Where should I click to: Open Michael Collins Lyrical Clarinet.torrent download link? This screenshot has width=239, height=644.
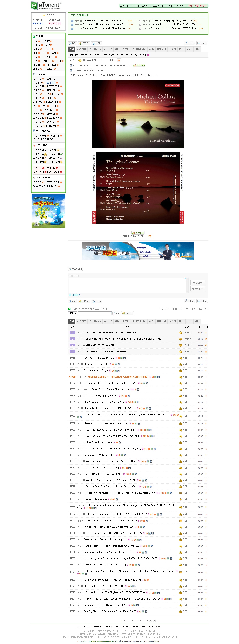pyautogui.click(x=99, y=65)
